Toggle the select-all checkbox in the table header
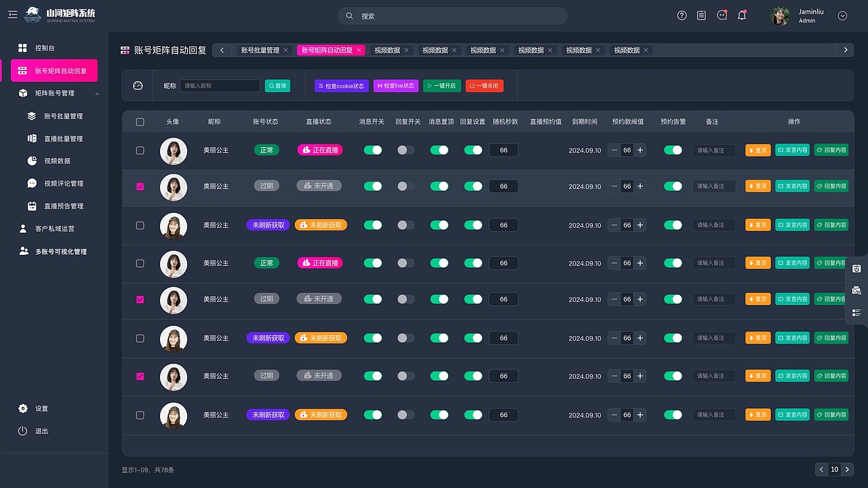Screen dimensions: 868x488 pyautogui.click(x=140, y=122)
